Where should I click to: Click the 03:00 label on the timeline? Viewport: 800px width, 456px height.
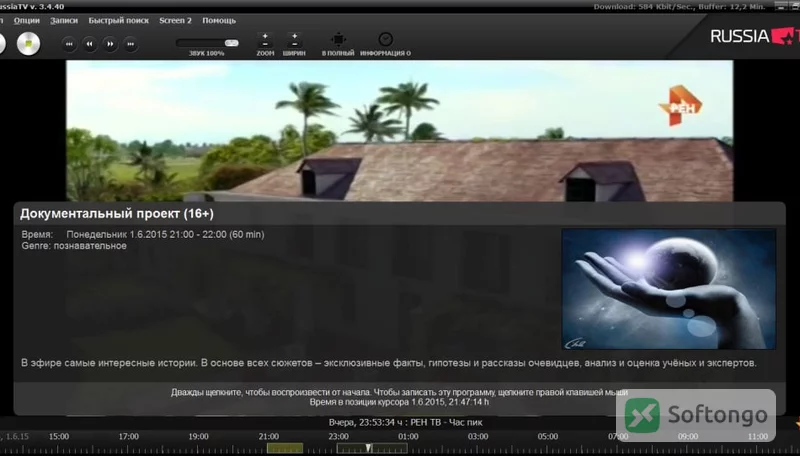pos(478,437)
